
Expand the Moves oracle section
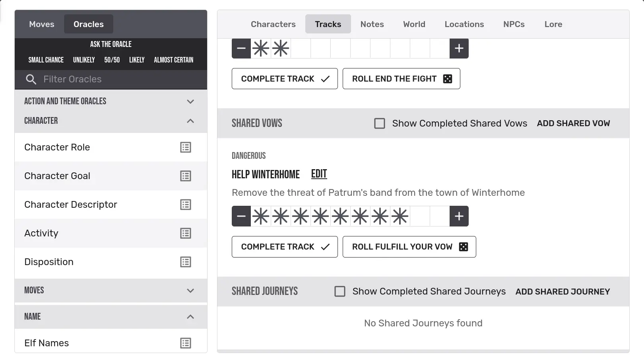point(190,291)
